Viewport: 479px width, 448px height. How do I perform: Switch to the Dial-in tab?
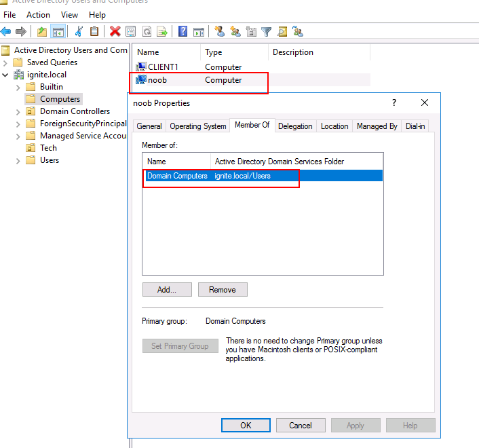415,126
